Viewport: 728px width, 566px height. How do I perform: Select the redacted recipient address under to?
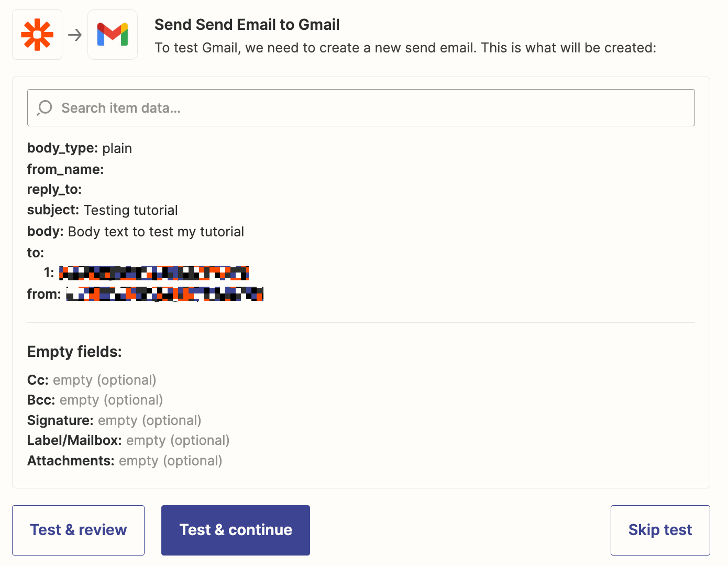click(153, 273)
